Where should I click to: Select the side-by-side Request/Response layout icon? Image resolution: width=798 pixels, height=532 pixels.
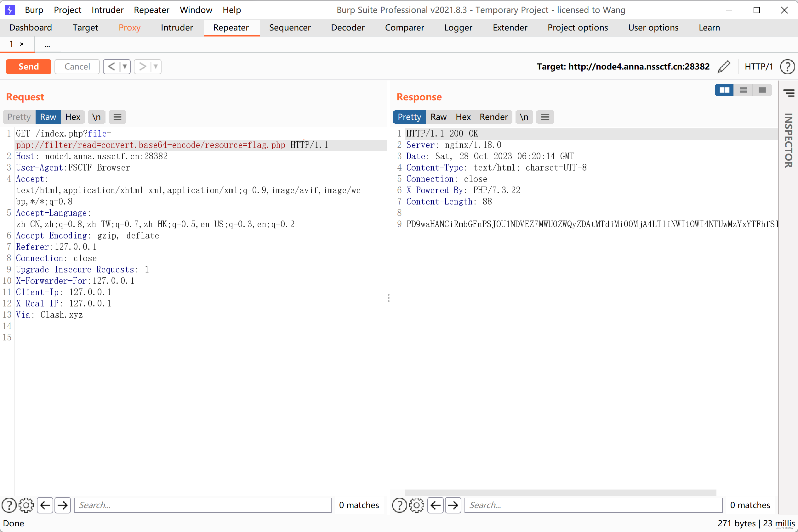tap(725, 90)
